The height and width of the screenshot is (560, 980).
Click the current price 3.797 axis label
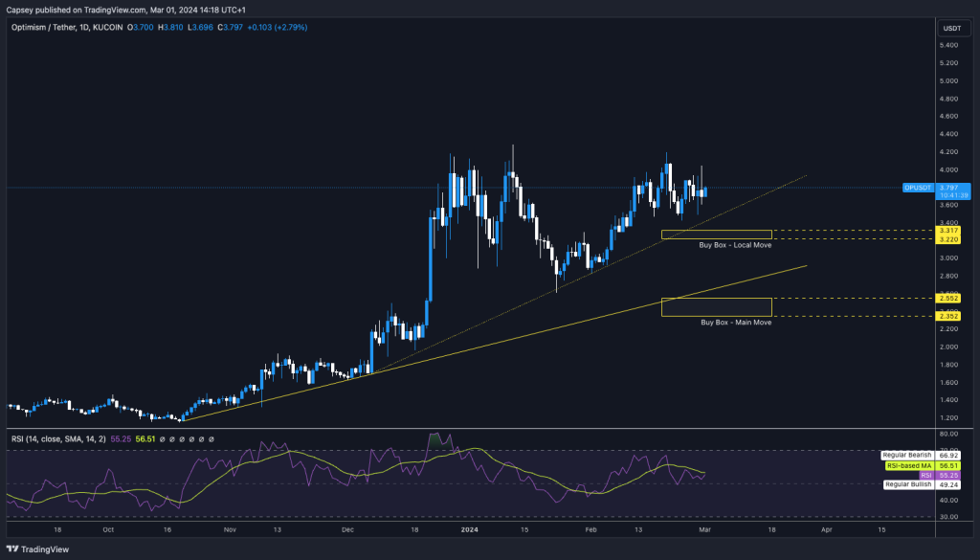(x=948, y=188)
